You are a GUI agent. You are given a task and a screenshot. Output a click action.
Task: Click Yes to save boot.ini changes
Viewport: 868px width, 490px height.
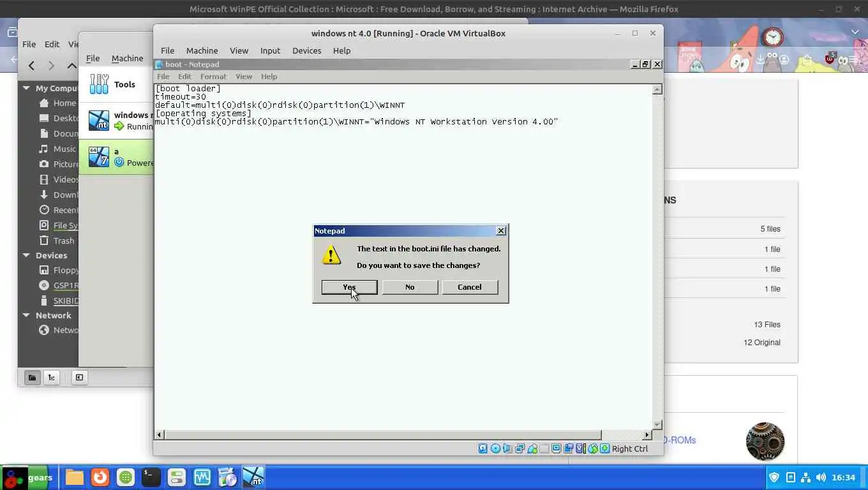(x=349, y=287)
